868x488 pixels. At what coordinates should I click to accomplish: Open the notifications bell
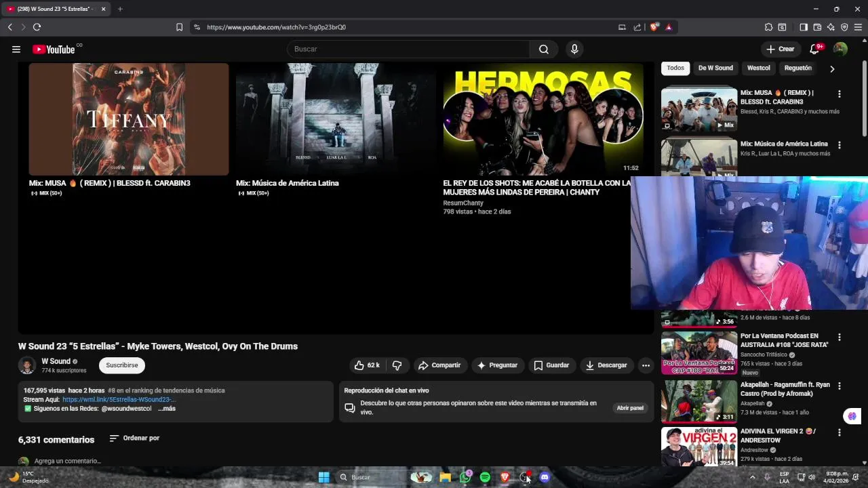click(814, 49)
